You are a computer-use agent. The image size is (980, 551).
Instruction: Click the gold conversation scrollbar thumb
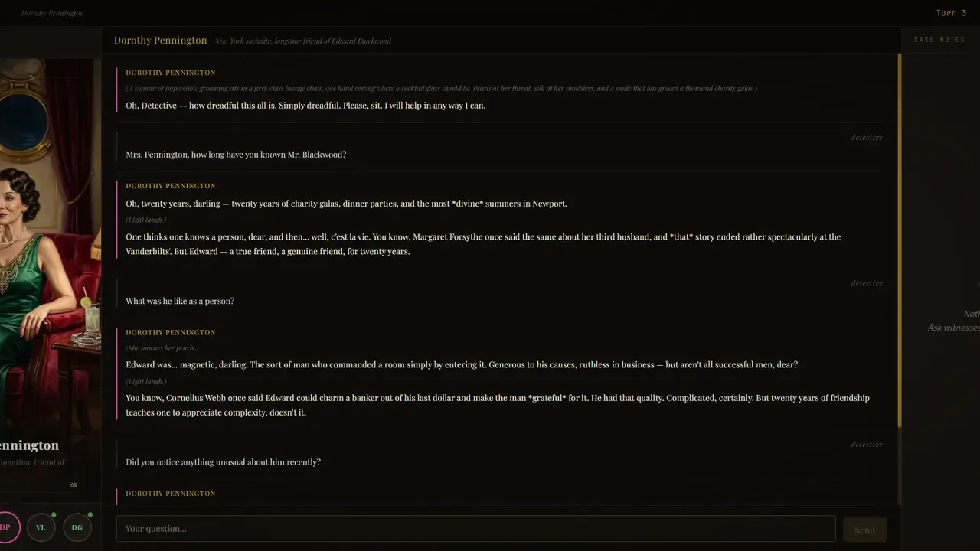pyautogui.click(x=900, y=241)
